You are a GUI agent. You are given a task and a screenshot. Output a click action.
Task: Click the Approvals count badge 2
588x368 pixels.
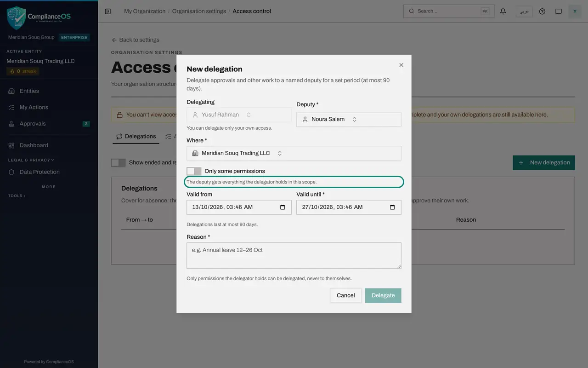point(86,124)
